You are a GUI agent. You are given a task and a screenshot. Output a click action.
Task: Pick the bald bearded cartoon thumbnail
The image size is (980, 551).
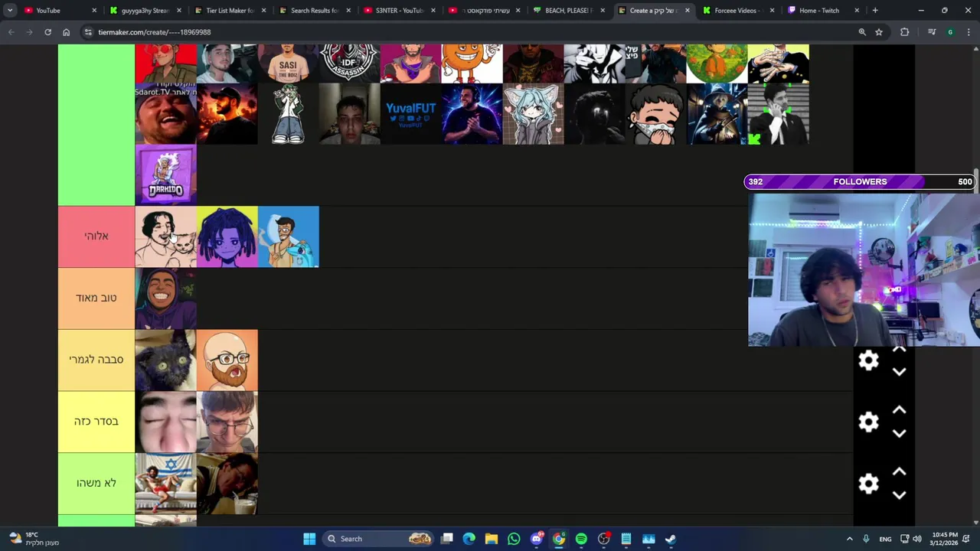pyautogui.click(x=227, y=360)
